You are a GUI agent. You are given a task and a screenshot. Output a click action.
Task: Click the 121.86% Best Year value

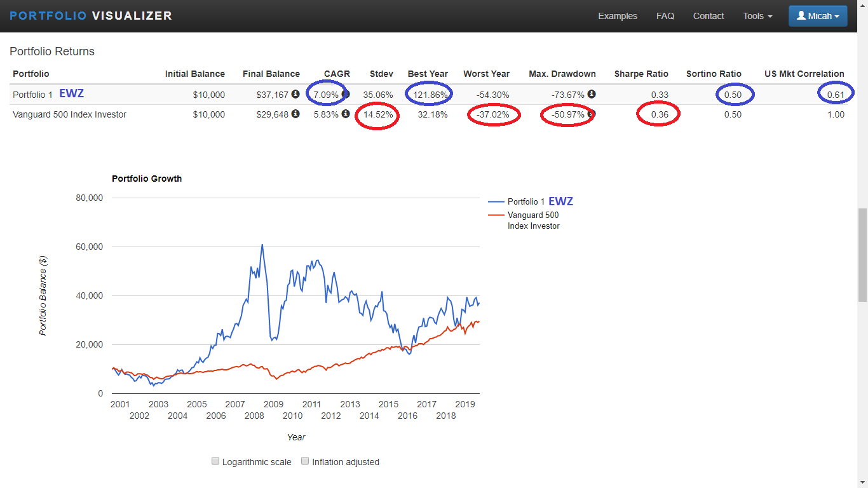coord(430,95)
